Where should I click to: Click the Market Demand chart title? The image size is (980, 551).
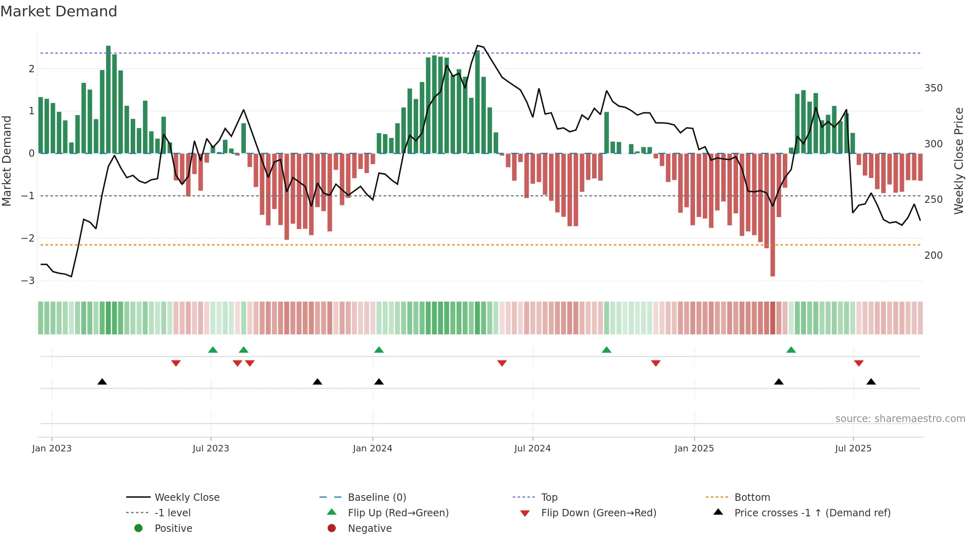(x=59, y=11)
